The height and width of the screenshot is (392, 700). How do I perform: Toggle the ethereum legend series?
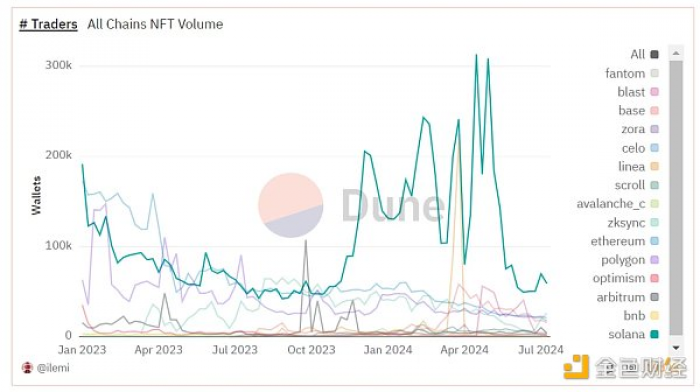(x=625, y=242)
